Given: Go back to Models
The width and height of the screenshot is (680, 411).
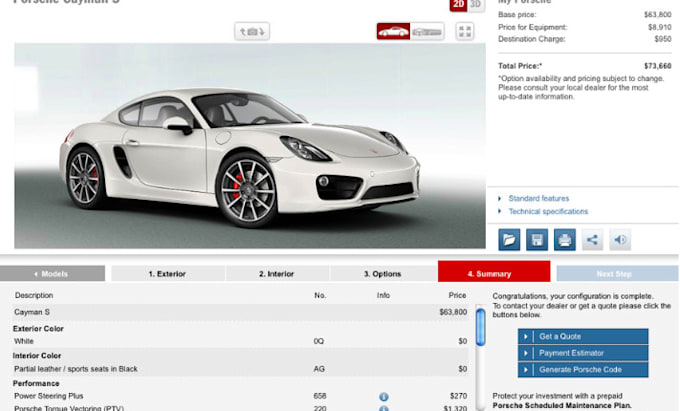Looking at the screenshot, I should click(x=52, y=274).
